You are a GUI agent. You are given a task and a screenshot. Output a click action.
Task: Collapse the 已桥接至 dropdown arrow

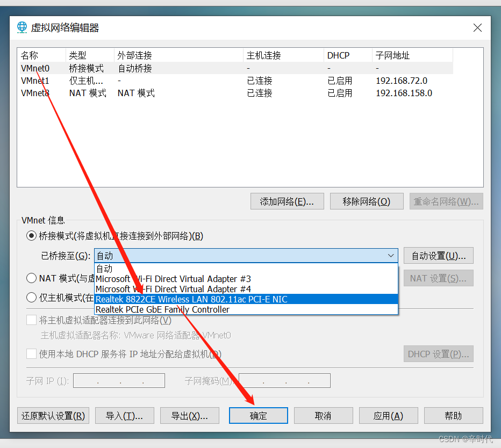[390, 256]
